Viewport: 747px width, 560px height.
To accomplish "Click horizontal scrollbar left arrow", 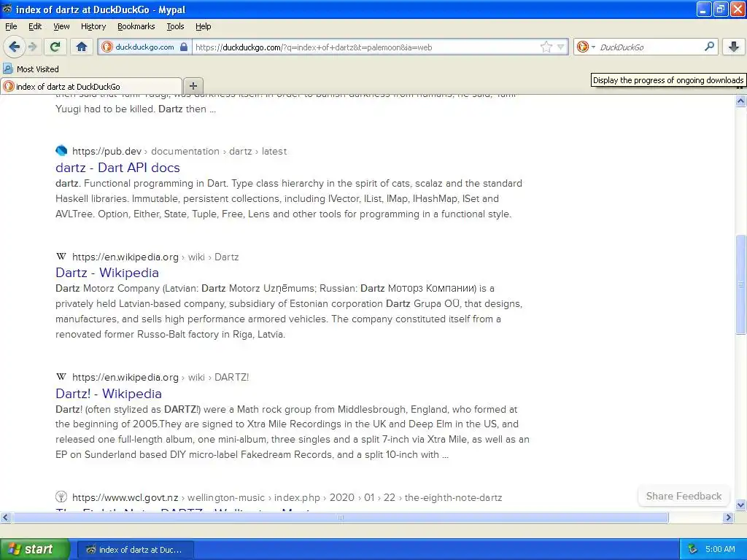I will [x=5, y=517].
